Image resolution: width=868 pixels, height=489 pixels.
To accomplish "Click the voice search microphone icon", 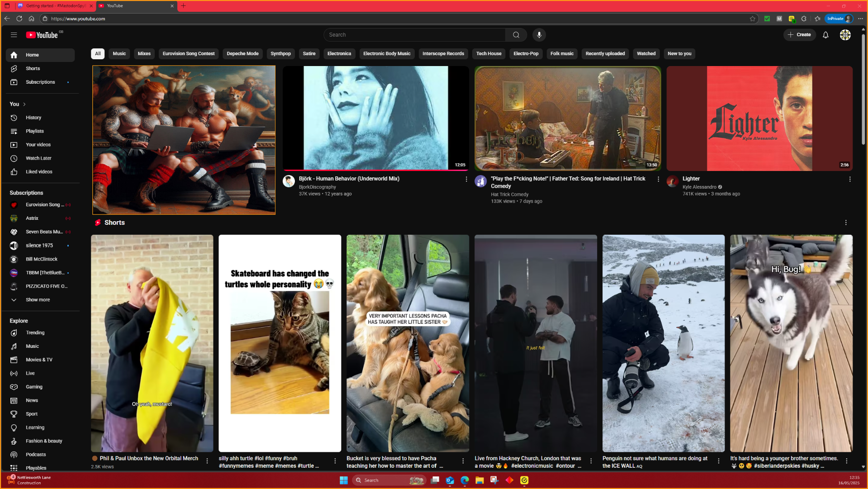I will coord(539,35).
